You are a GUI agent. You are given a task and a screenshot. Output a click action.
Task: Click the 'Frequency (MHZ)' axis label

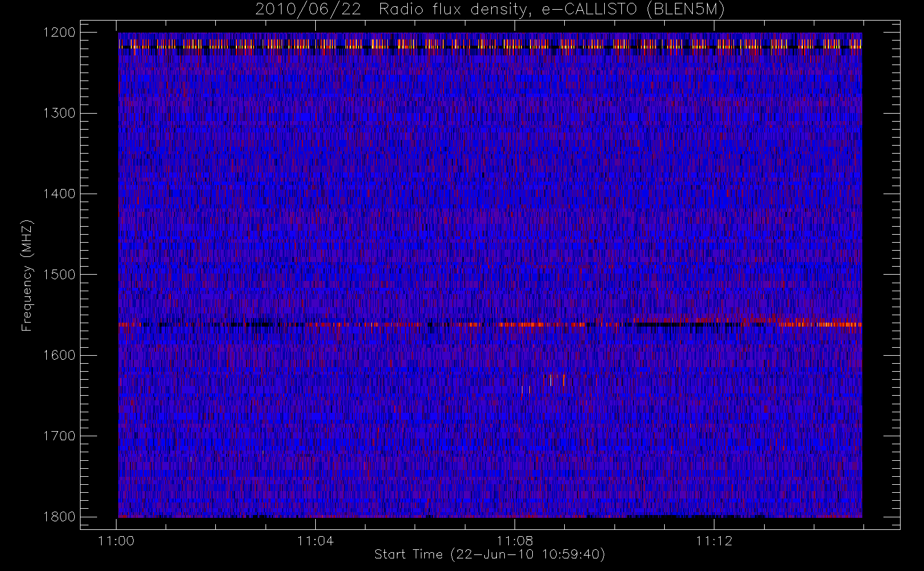pyautogui.click(x=26, y=275)
